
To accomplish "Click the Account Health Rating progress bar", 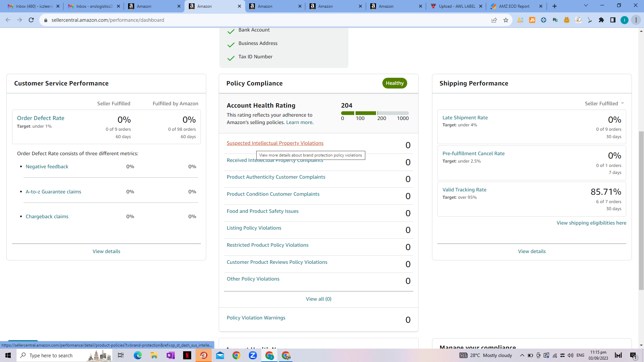I will point(375,113).
